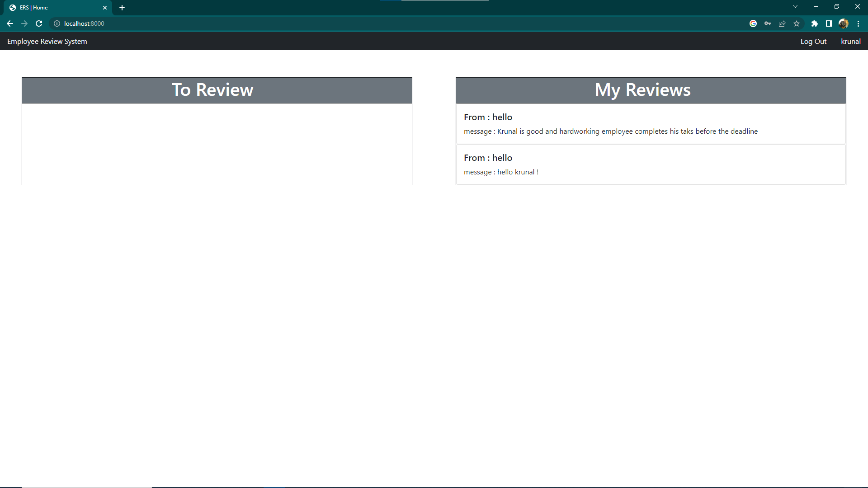
Task: Open the tab search chevron
Action: pos(795,6)
